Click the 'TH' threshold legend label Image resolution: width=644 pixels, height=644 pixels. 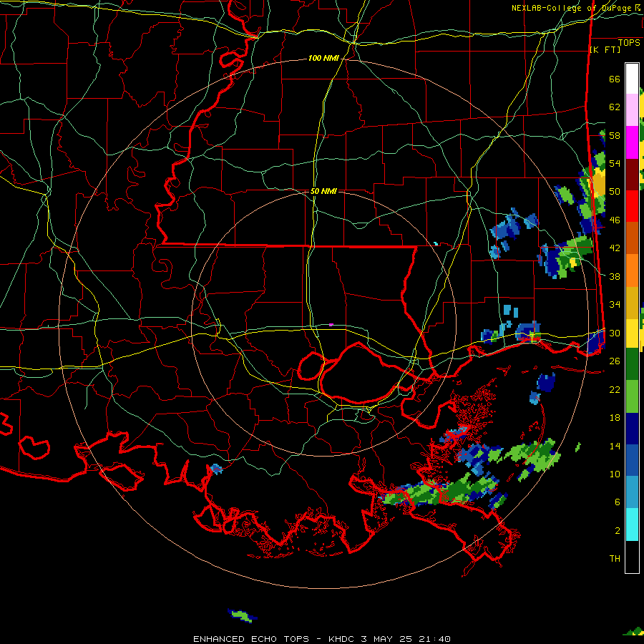615,559
